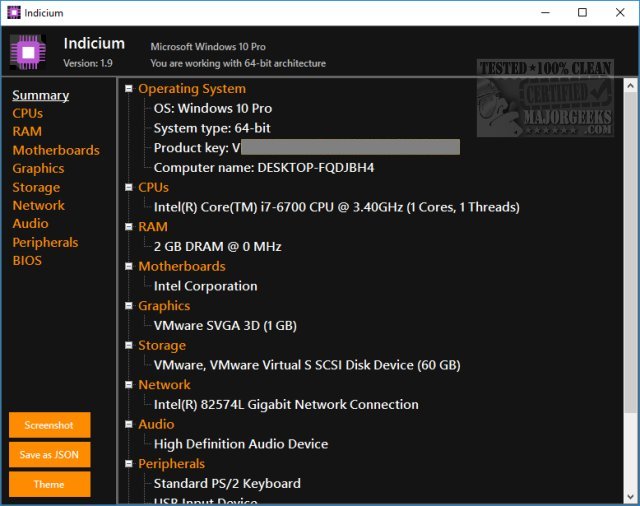Screen dimensions: 640x506
Task: Collapse the Graphics tree section
Action: [129, 306]
